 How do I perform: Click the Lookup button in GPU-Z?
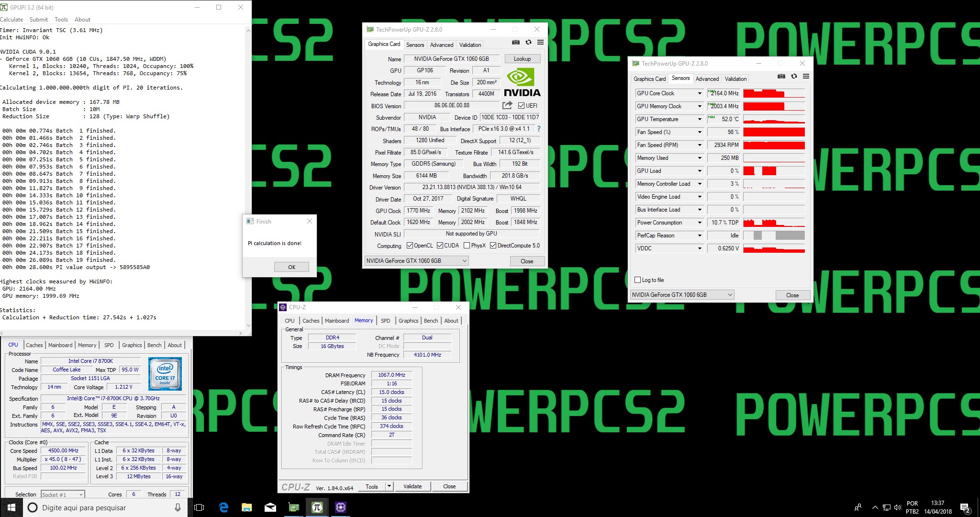pos(523,59)
